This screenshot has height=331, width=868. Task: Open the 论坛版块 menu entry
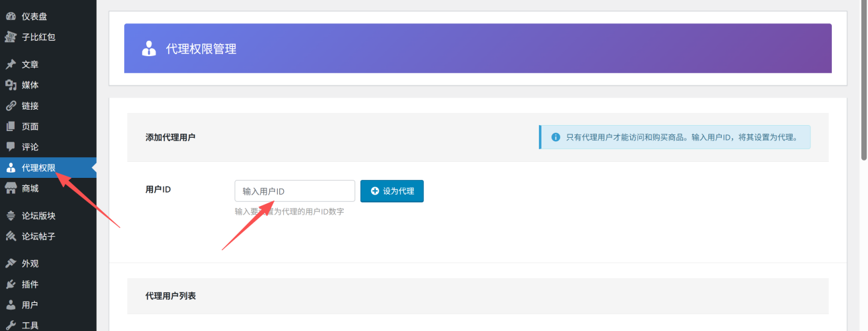[38, 216]
